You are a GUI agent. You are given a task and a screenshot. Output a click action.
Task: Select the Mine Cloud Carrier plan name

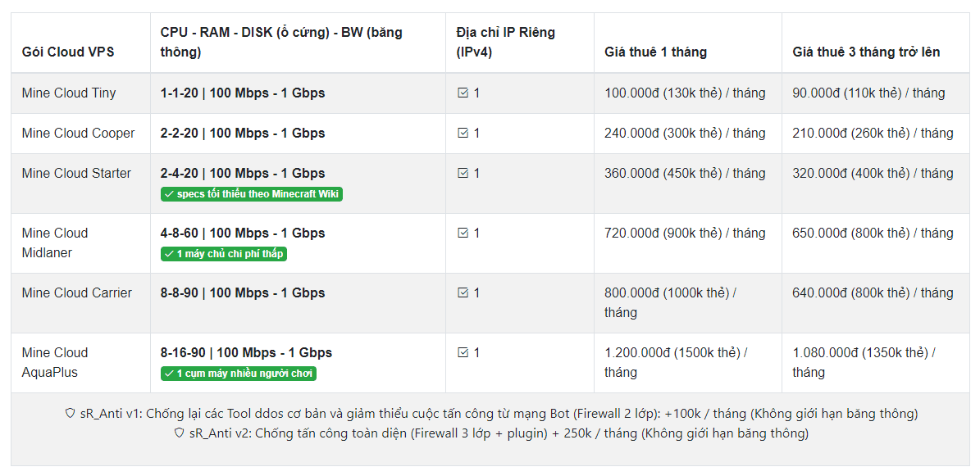tap(77, 293)
